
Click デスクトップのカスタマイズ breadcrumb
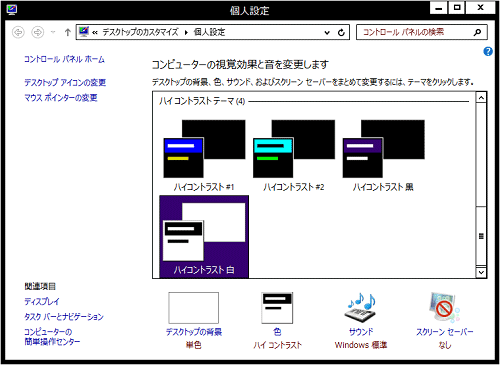[140, 32]
